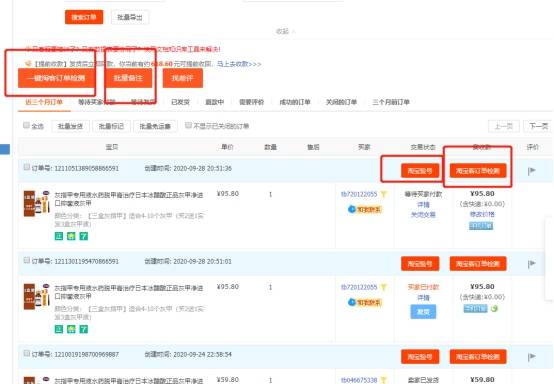Click second green badge icon under second product
The height and width of the screenshot is (384, 554).
click(x=71, y=329)
